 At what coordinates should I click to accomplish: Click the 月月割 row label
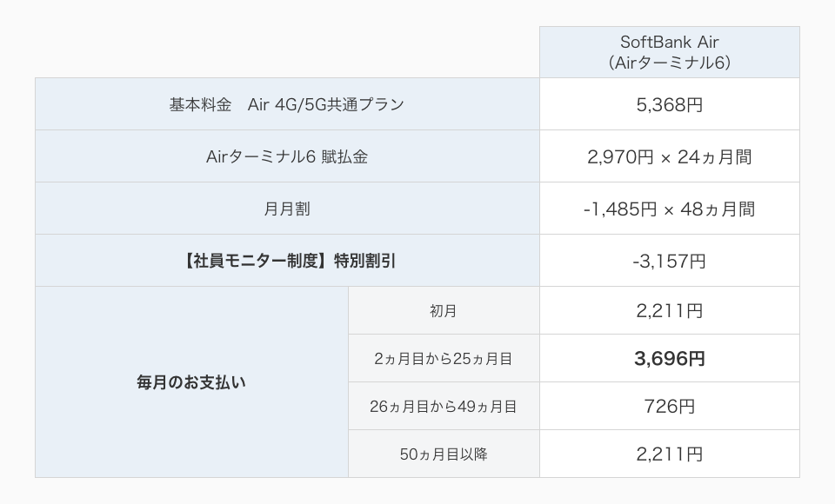click(x=287, y=209)
